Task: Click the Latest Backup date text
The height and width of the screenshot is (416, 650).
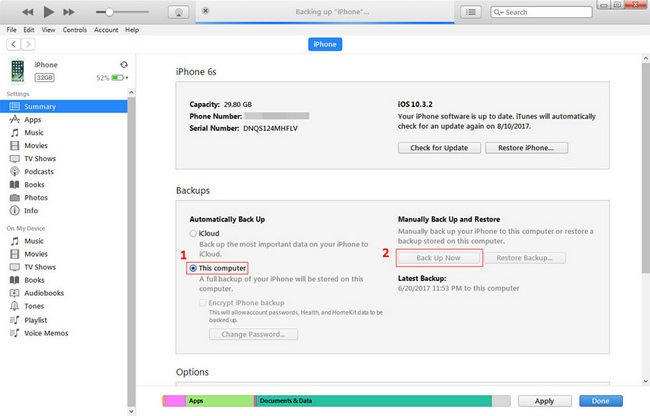Action: (458, 288)
